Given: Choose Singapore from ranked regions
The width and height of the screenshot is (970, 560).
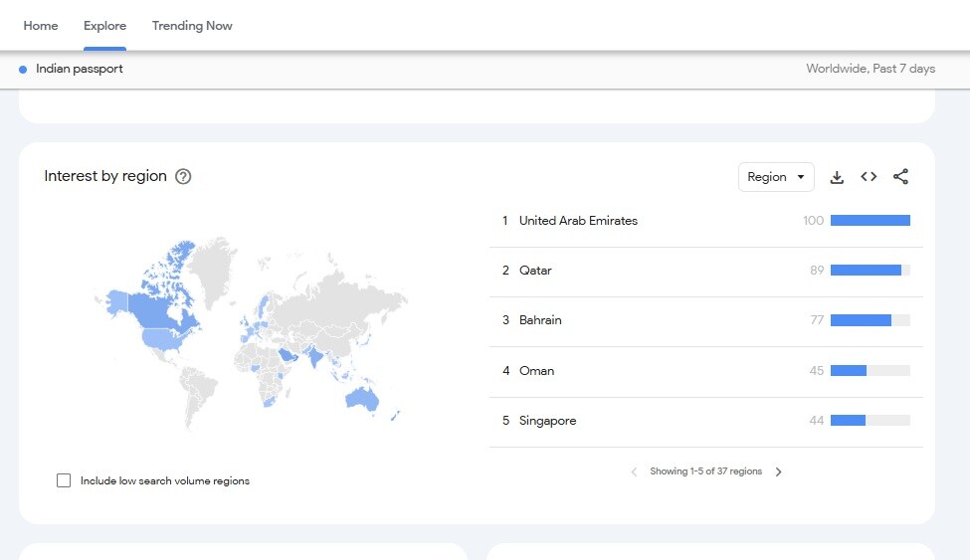Looking at the screenshot, I should pyautogui.click(x=547, y=421).
